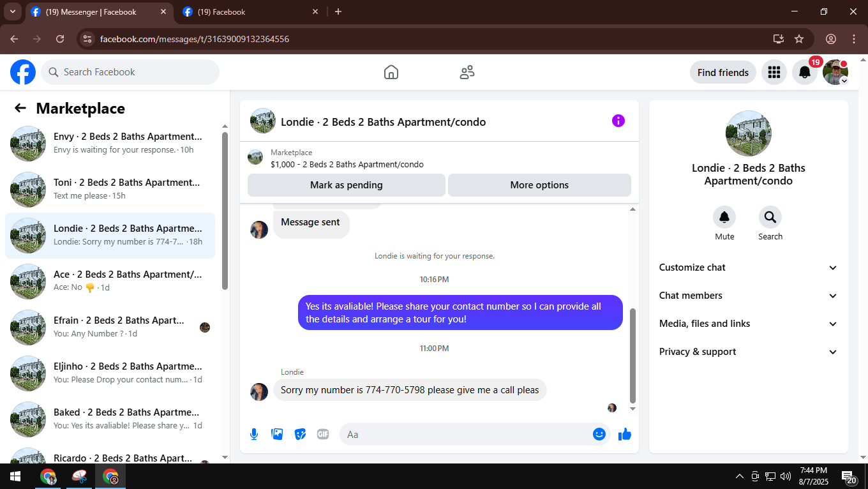Open Envy conversation in list

pos(110,144)
